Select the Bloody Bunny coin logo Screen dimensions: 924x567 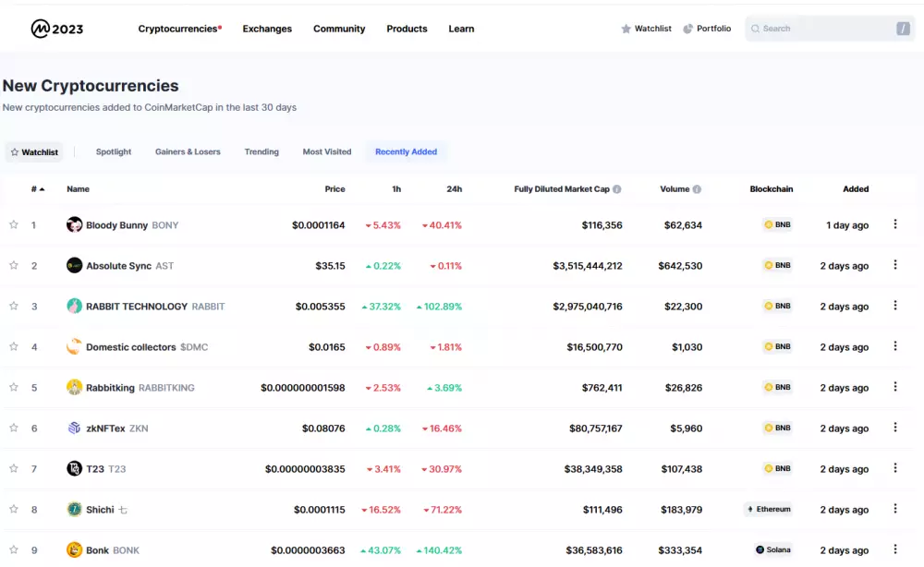tap(75, 224)
